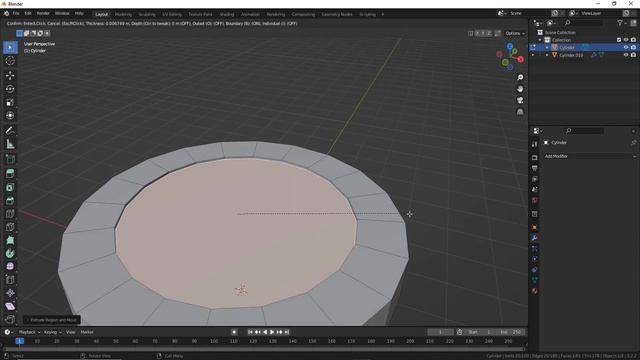The height and width of the screenshot is (360, 640).
Task: Select the Annotate tool
Action: (10, 131)
